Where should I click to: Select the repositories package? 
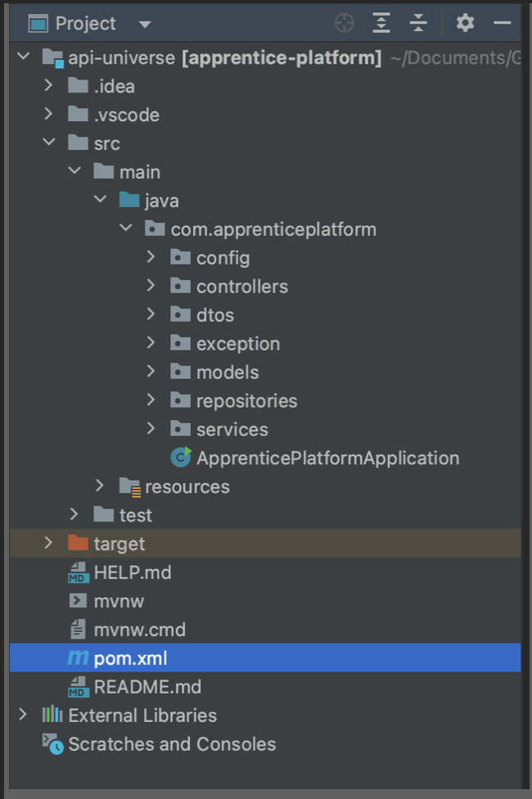tap(246, 400)
